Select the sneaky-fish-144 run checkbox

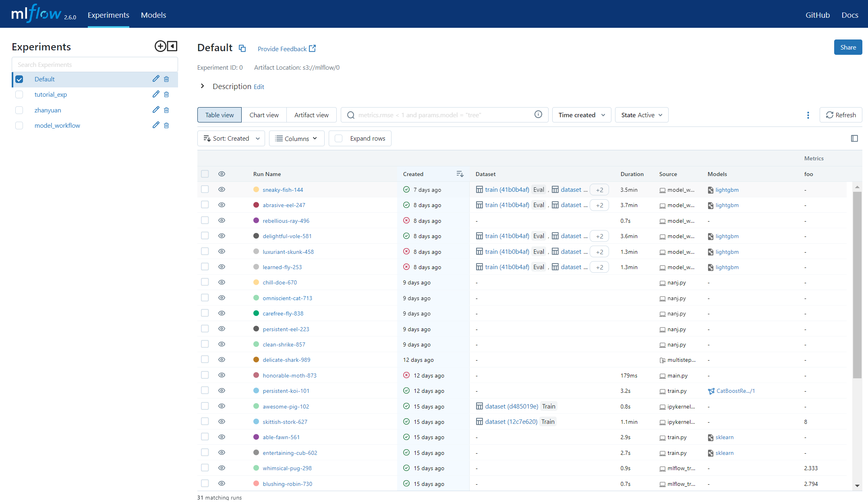pos(205,189)
